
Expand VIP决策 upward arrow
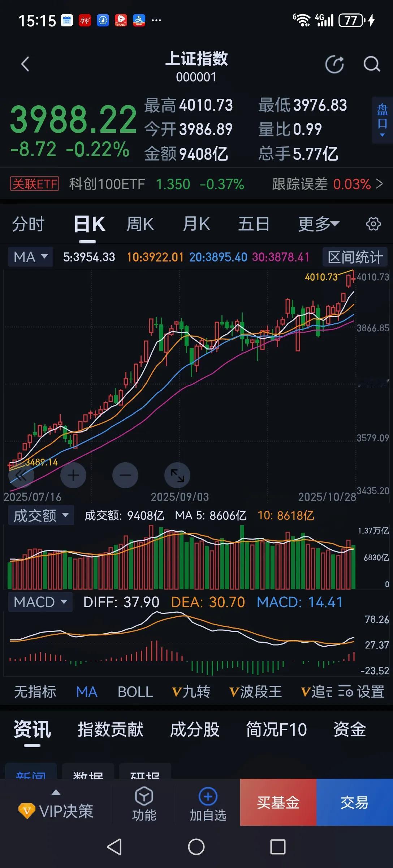[x=56, y=793]
